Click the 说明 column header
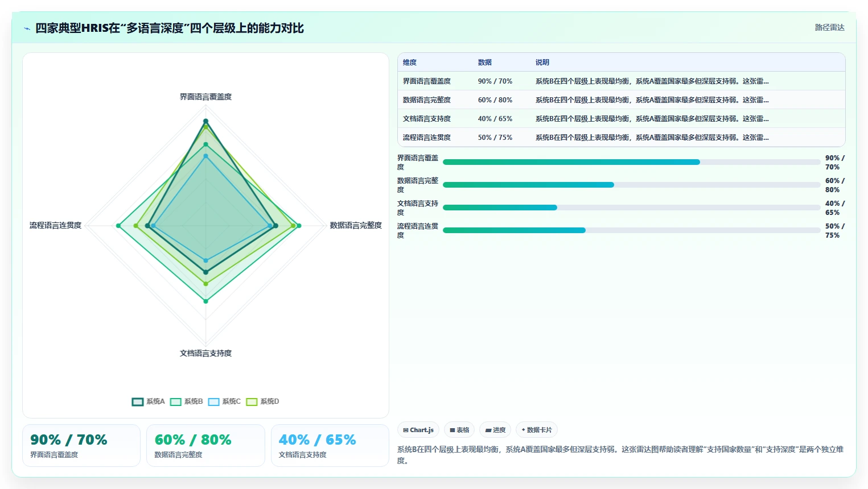 tap(542, 63)
